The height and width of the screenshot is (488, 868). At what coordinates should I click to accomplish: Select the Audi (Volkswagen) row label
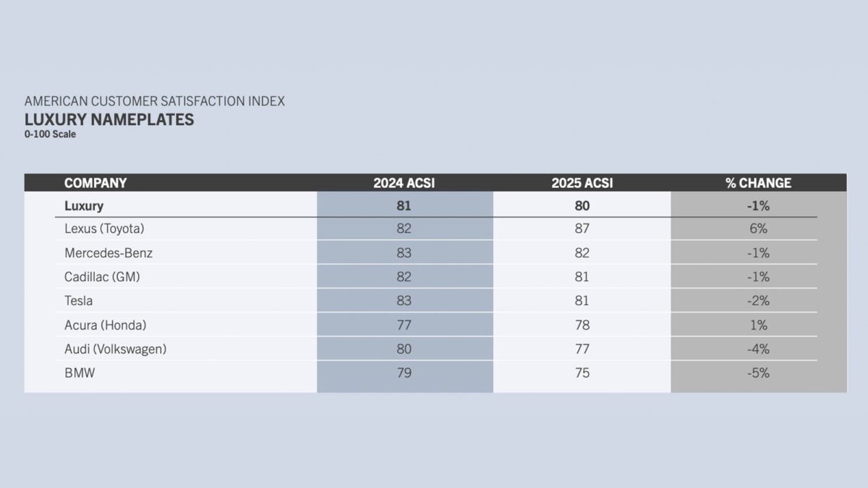pos(115,349)
